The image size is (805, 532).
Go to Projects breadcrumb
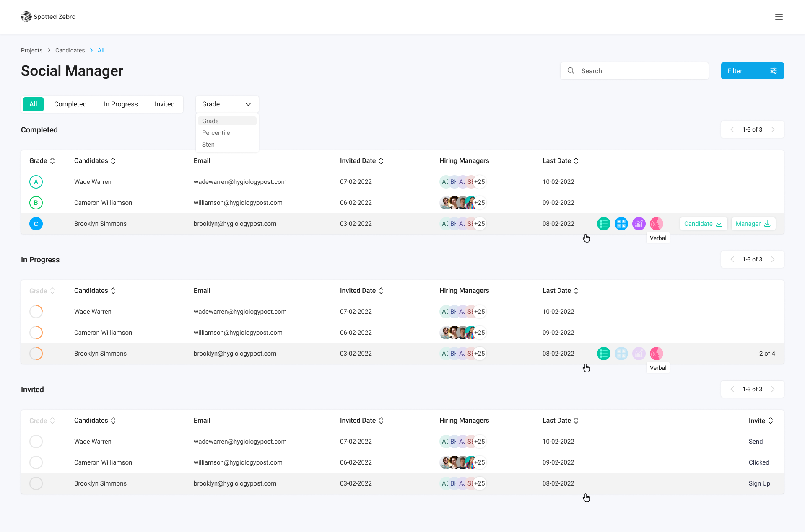click(x=31, y=50)
